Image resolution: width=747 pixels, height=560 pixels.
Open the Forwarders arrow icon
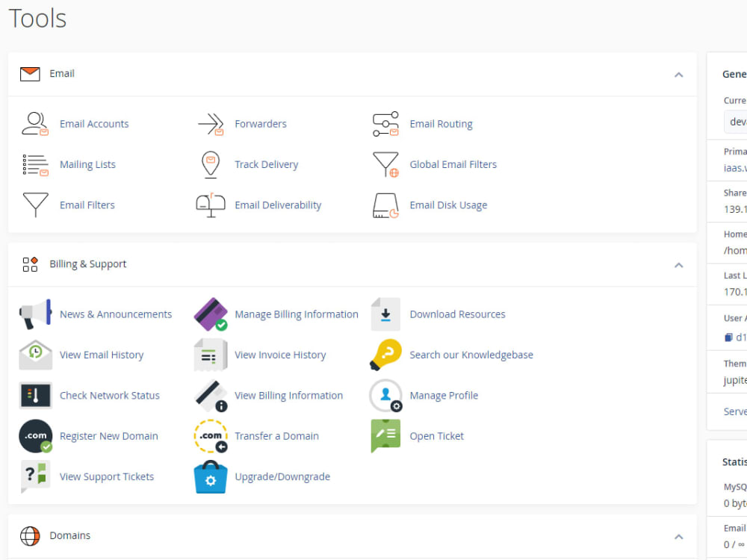[x=211, y=124]
